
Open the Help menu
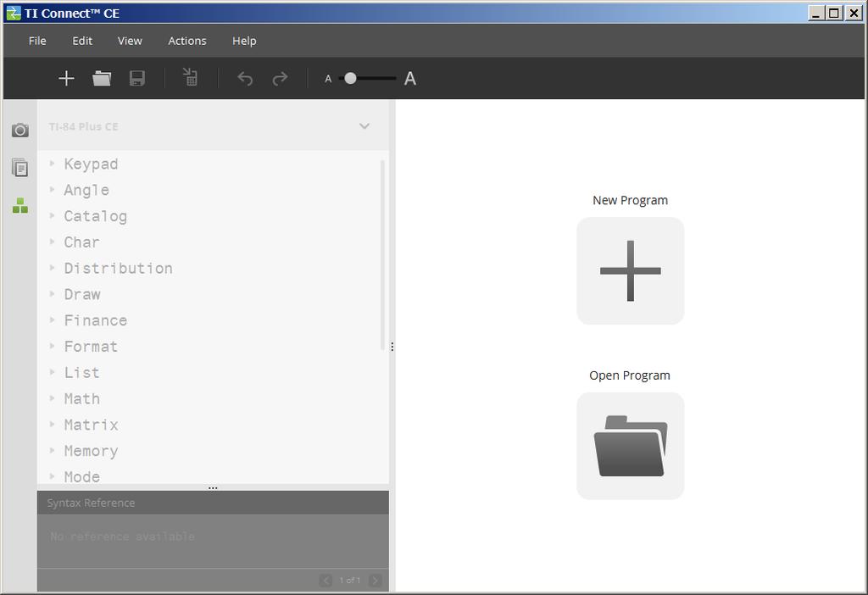tap(244, 41)
